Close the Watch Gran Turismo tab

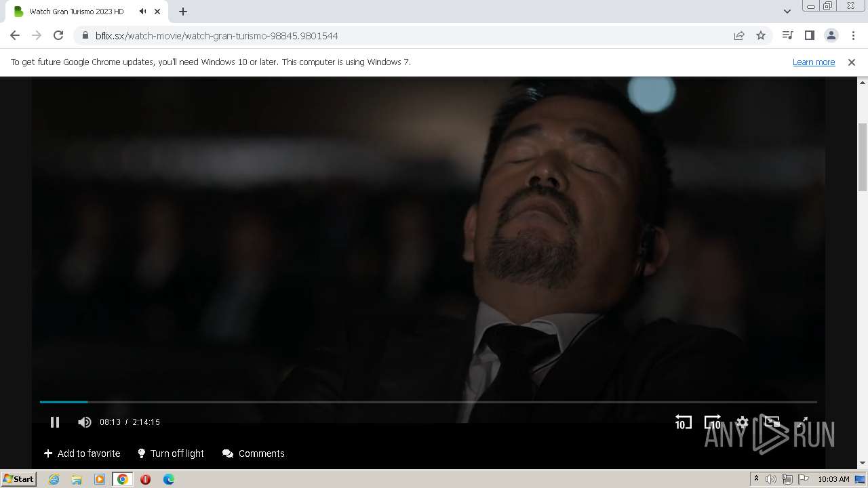click(x=158, y=12)
